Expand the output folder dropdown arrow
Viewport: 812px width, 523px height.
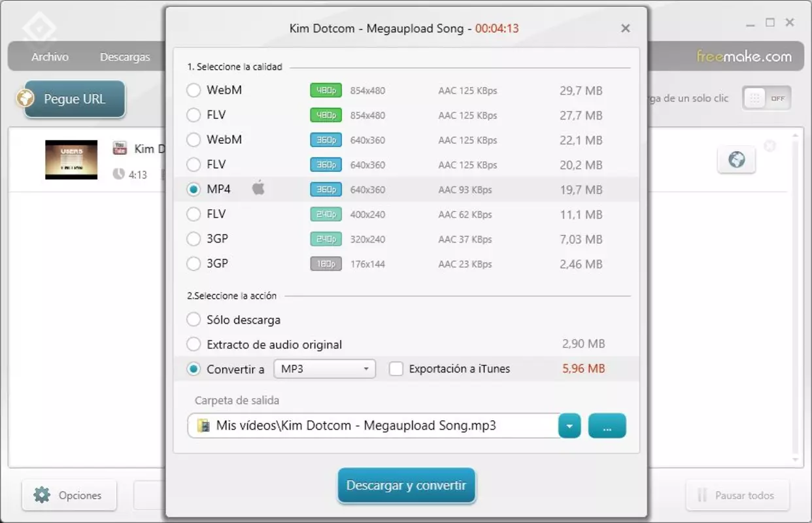click(x=569, y=426)
